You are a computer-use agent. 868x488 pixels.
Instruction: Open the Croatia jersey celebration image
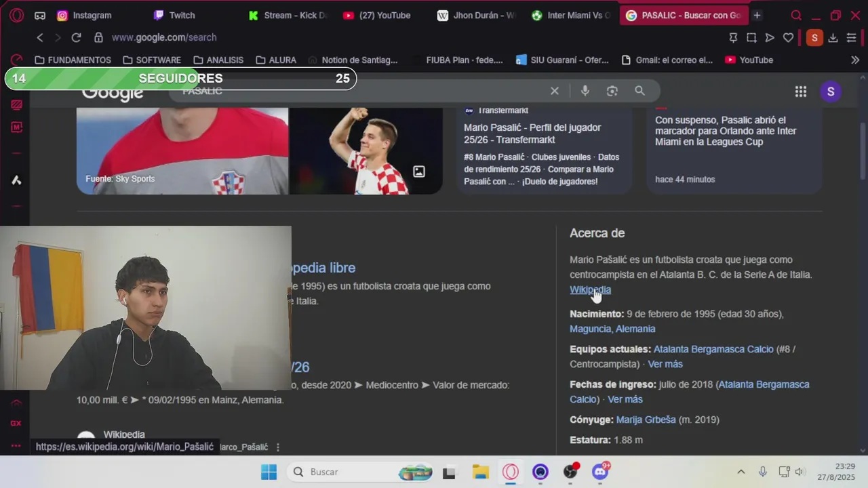pyautogui.click(x=366, y=150)
